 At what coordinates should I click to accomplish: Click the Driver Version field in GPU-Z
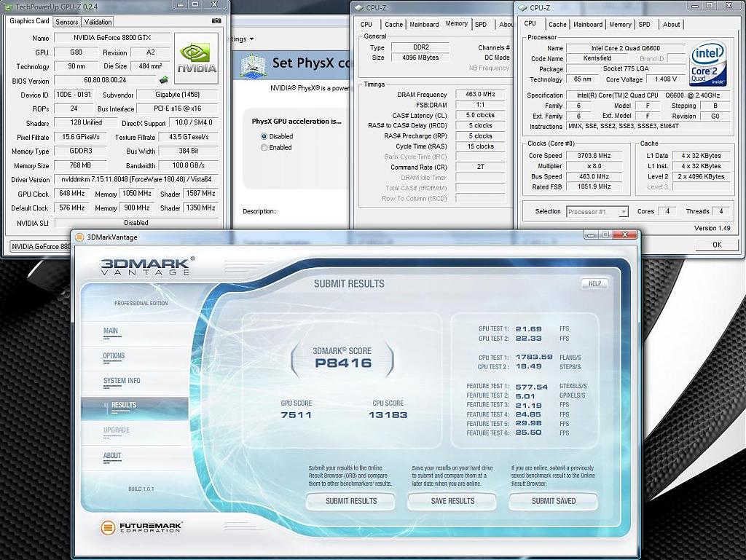(x=136, y=180)
